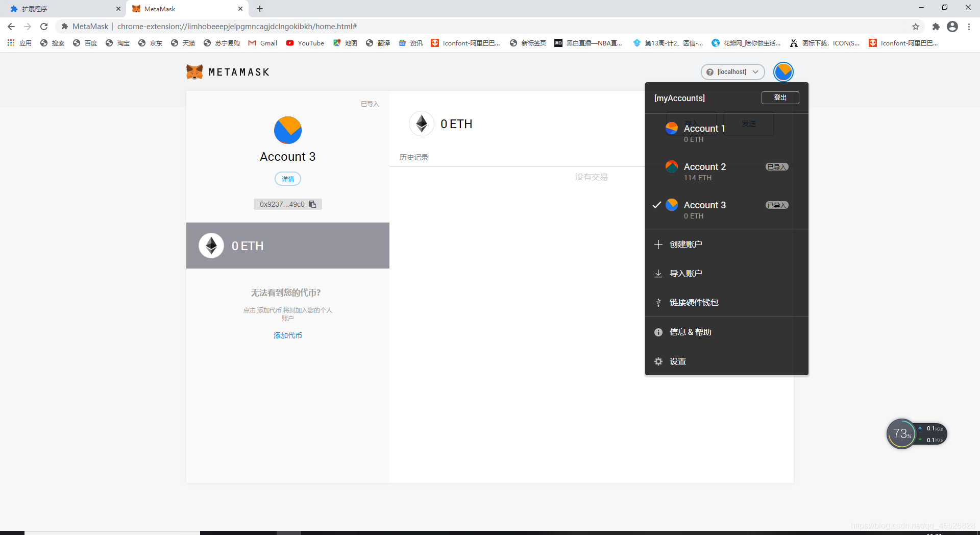Open the Gmail bookmark
980x535 pixels.
[x=263, y=43]
